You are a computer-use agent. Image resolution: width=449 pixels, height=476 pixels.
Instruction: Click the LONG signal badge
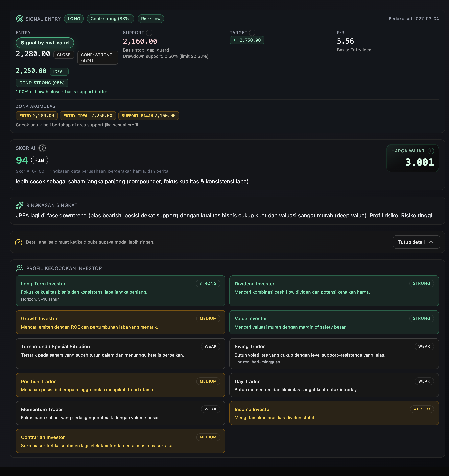point(74,19)
